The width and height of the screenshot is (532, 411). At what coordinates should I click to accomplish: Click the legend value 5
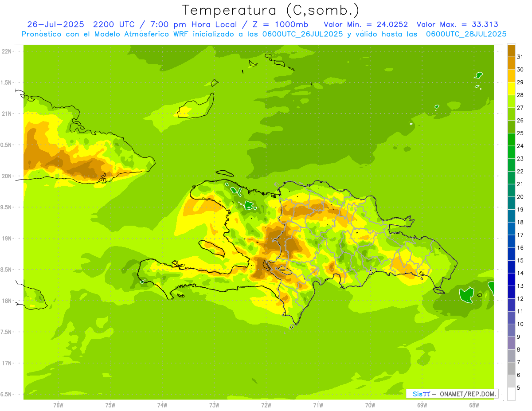click(x=518, y=388)
